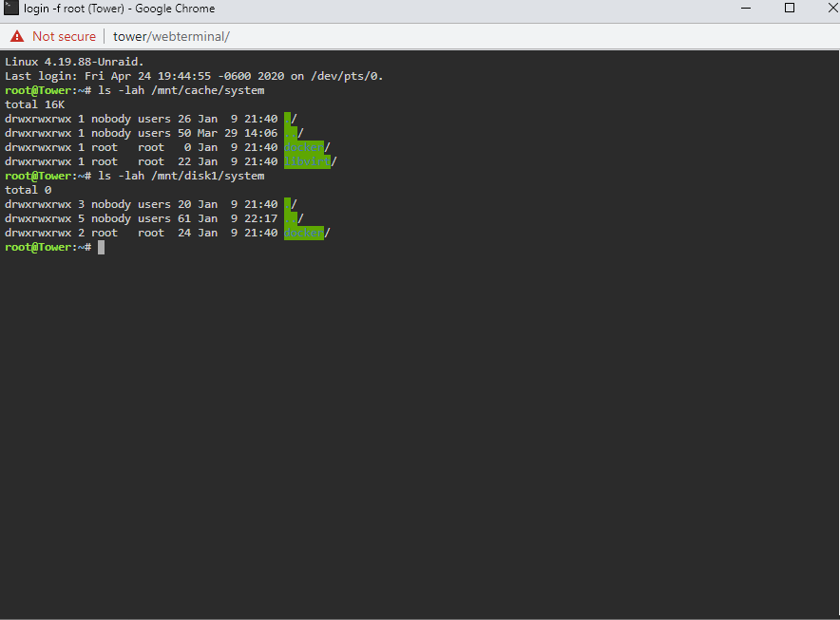Click the "ls -lah /mnt/disk1/system" command
The image size is (840, 620).
pyautogui.click(x=181, y=176)
